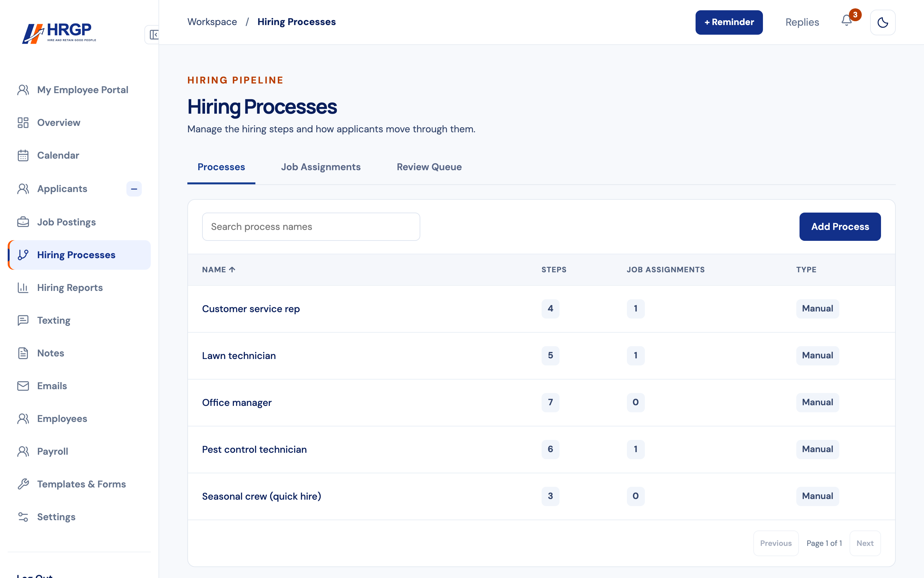Click the STEPS column header
924x578 pixels.
(554, 269)
